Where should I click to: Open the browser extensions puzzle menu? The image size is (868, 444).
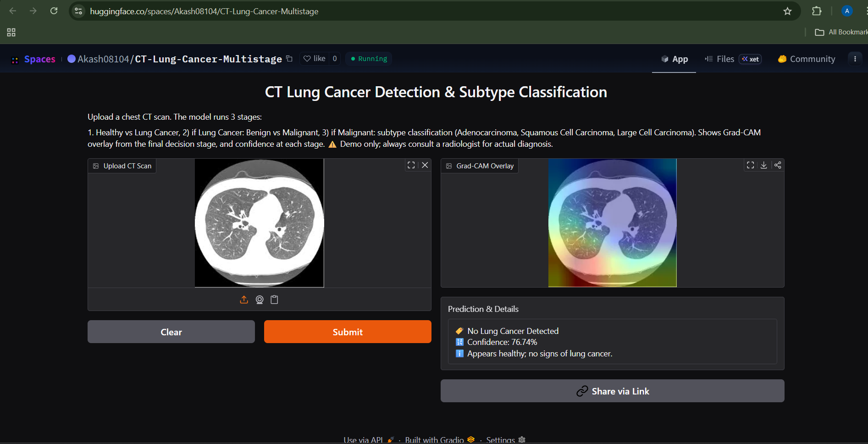(817, 11)
